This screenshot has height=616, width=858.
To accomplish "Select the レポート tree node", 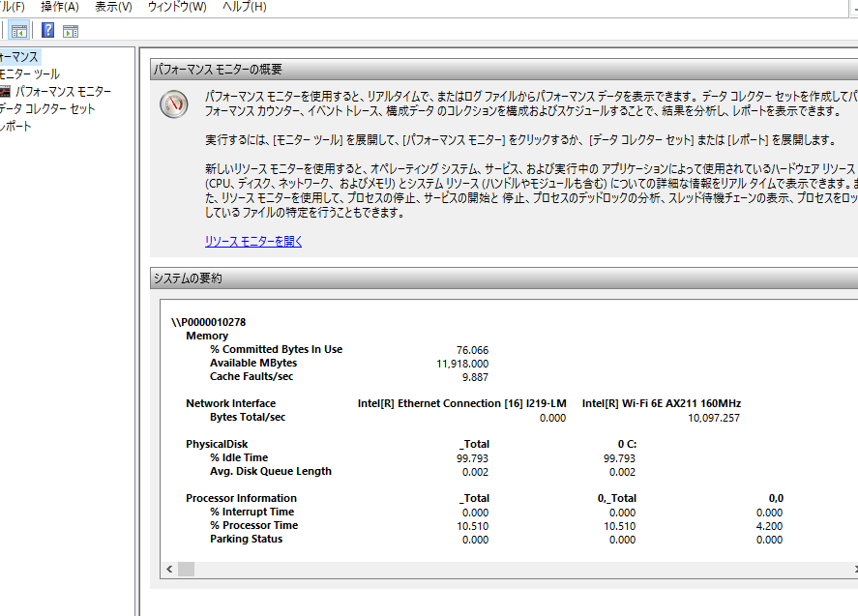I will click(16, 126).
